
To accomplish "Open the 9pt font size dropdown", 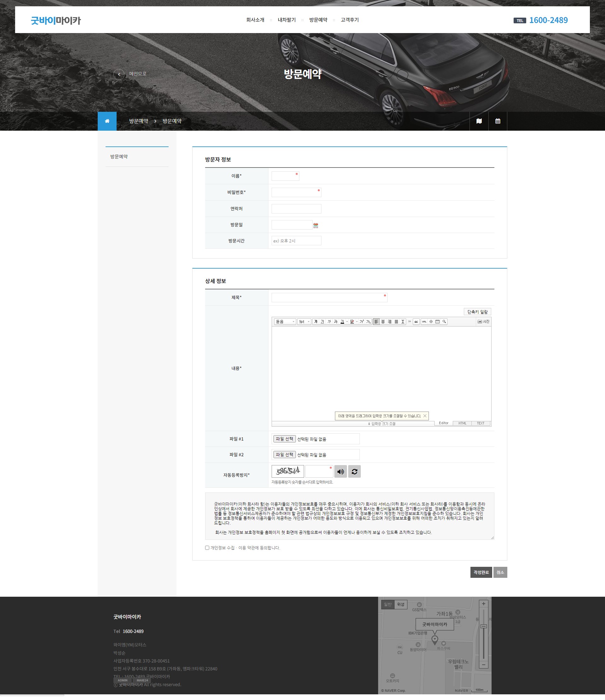I will click(x=304, y=322).
